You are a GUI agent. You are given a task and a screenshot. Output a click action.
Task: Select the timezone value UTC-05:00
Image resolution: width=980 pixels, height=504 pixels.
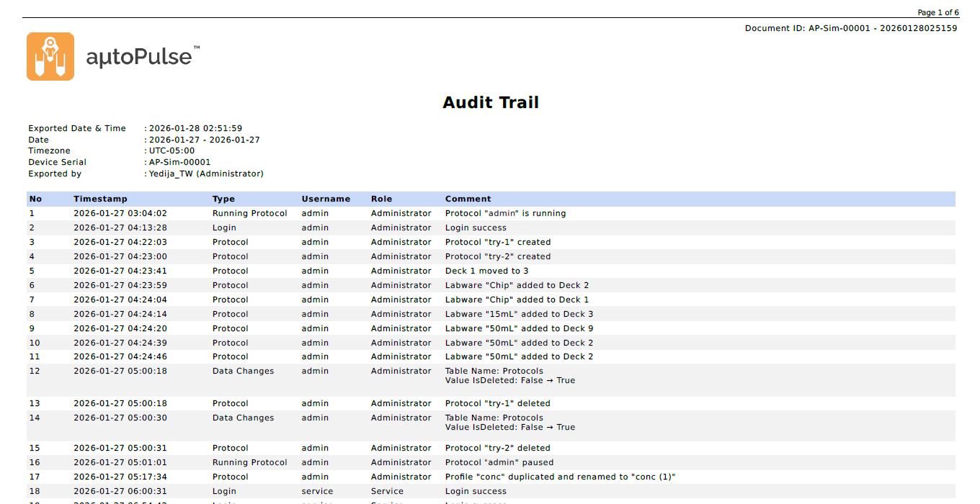click(x=171, y=150)
